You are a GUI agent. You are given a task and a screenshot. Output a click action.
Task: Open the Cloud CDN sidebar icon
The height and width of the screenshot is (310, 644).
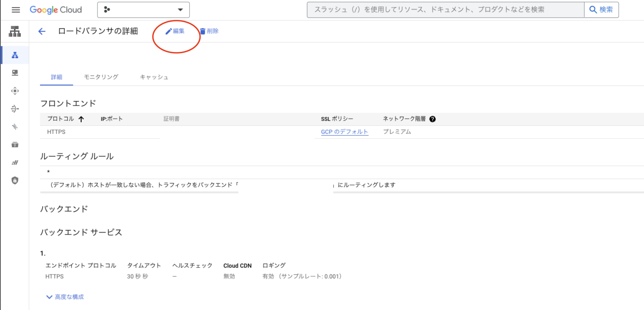point(15,91)
